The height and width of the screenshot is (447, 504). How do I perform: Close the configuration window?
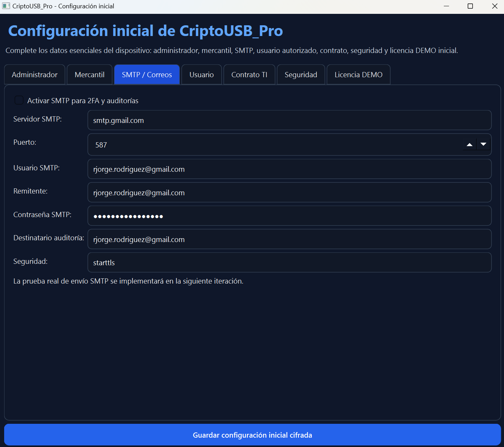(x=495, y=6)
